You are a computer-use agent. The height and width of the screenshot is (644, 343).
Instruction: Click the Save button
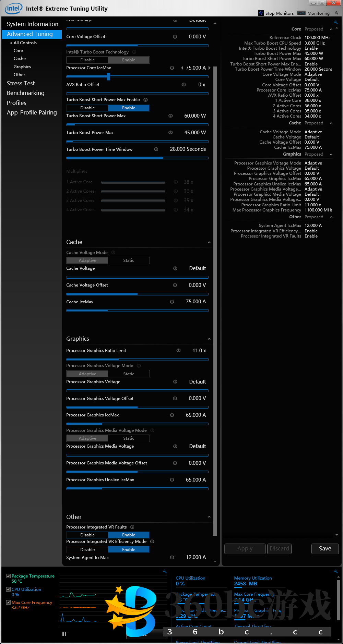point(325,548)
